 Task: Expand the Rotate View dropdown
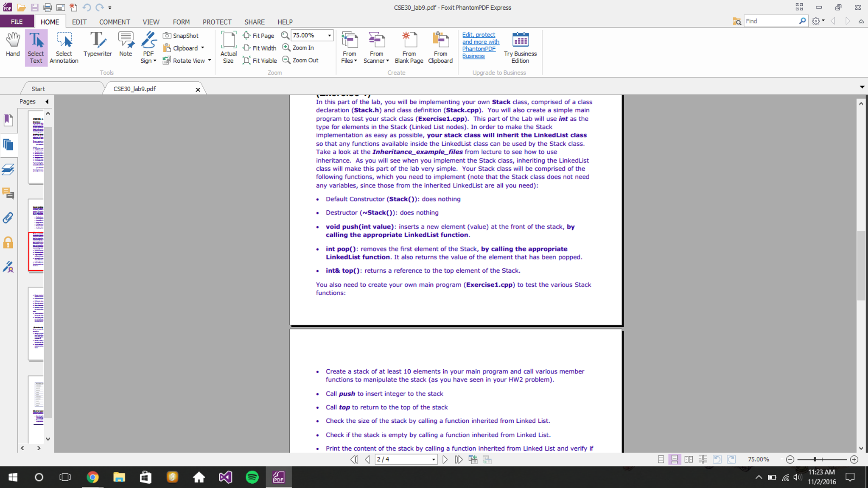(x=210, y=61)
